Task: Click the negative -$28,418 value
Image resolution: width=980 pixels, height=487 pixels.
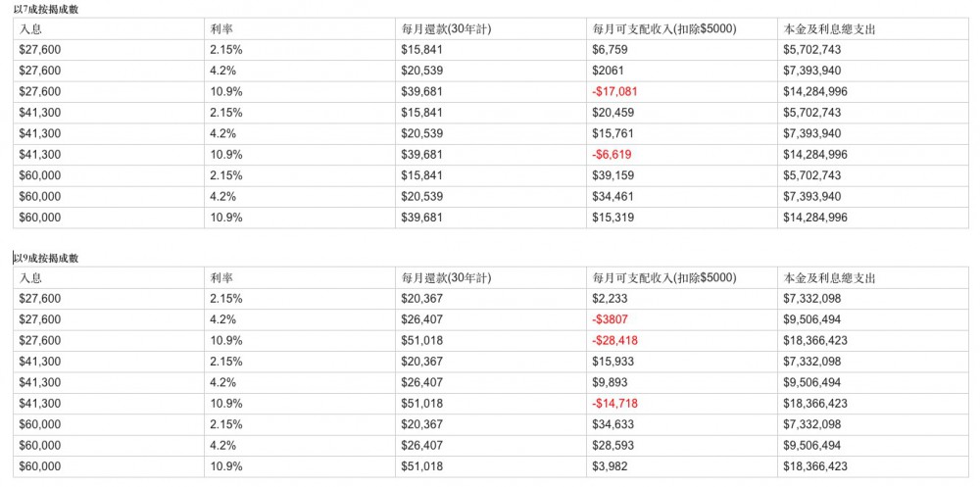Action: click(615, 341)
